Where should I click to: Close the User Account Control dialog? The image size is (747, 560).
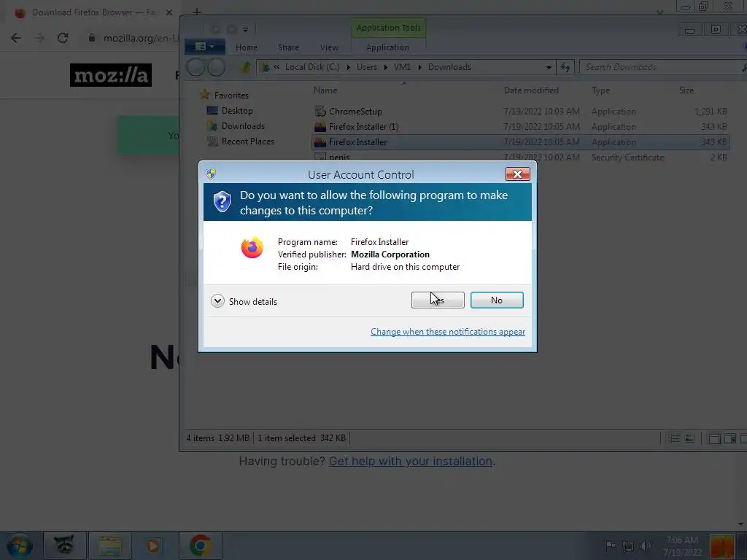[x=517, y=174]
